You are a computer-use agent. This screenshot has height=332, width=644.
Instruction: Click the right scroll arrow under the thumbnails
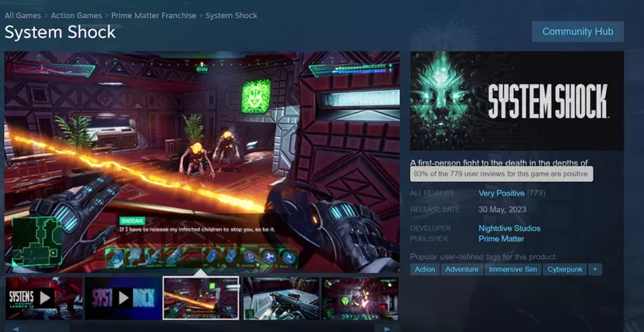[388, 328]
